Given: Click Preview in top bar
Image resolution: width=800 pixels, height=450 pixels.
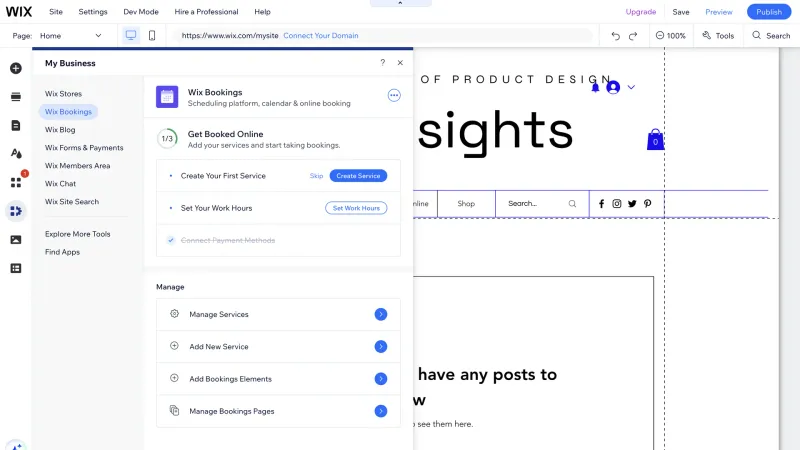Looking at the screenshot, I should [x=719, y=12].
